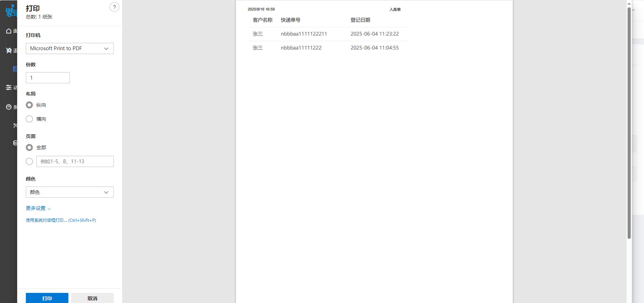Viewport: 644px width, 303px height.
Task: Click the delivery scooter logo in sidebar
Action: [x=11, y=11]
